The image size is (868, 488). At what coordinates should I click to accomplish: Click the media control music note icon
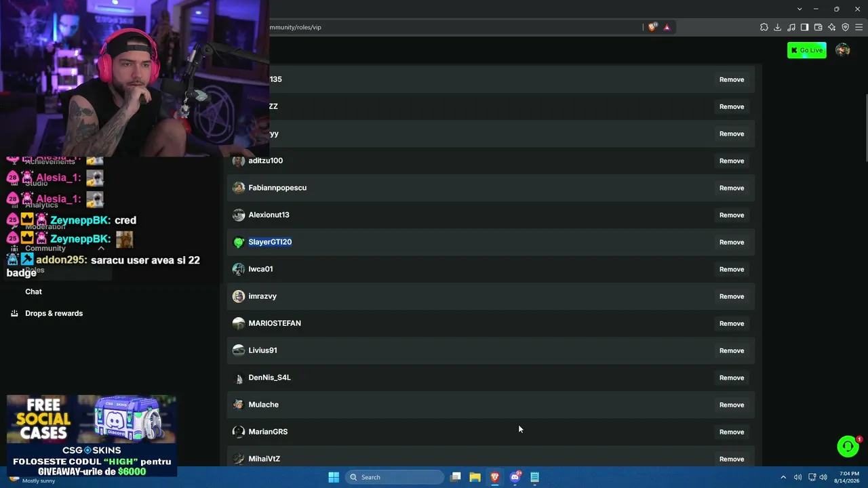point(791,27)
